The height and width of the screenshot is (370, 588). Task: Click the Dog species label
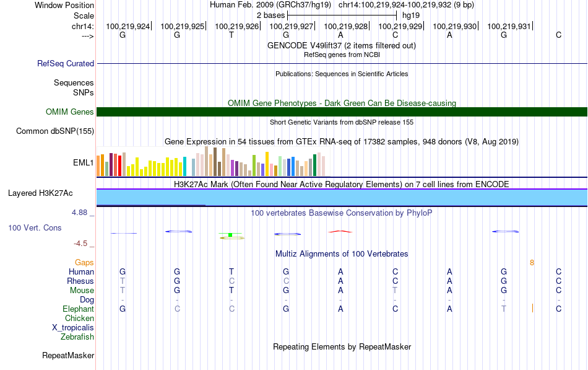coord(87,300)
